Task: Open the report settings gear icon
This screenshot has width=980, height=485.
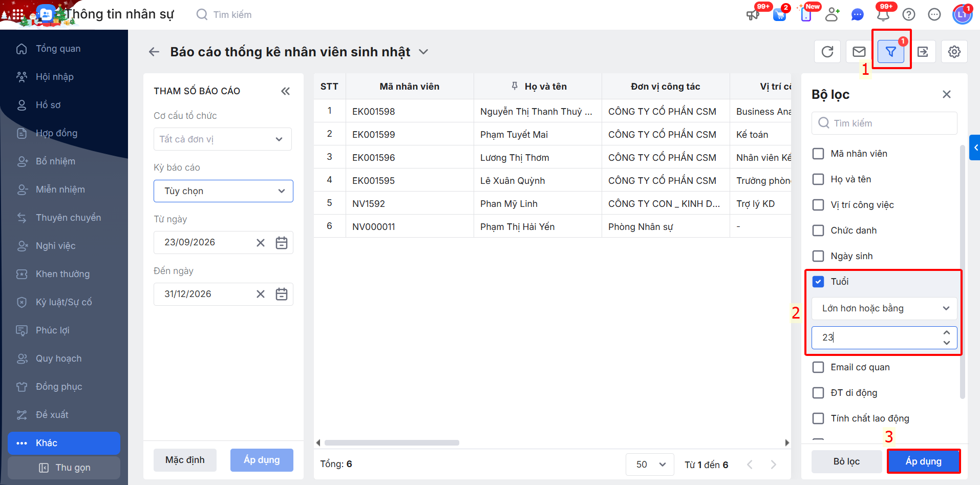Action: pos(954,52)
